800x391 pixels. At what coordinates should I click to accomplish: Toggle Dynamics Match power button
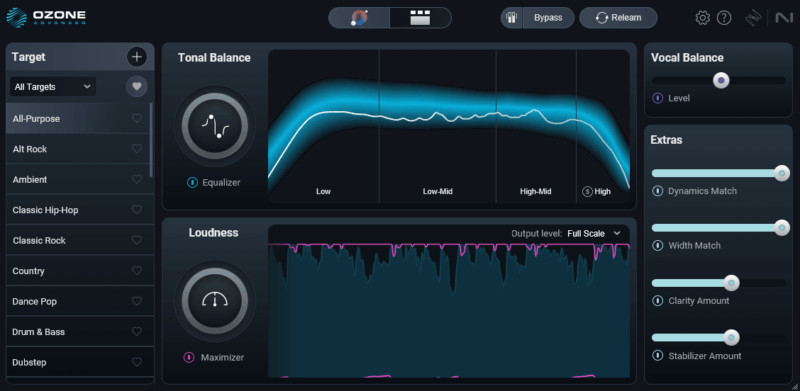(658, 191)
